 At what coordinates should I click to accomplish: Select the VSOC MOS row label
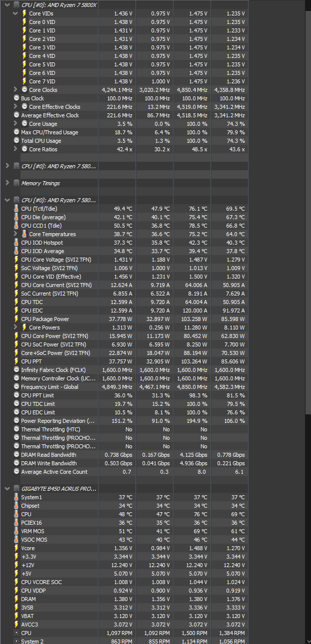(34, 540)
